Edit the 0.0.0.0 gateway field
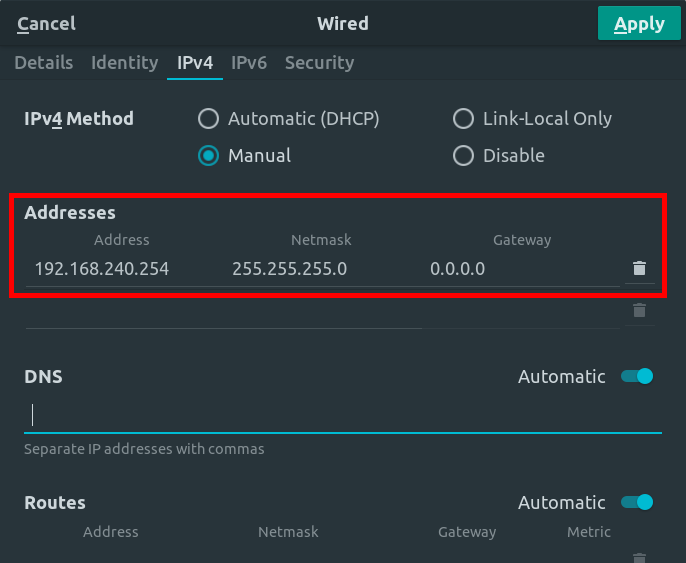The height and width of the screenshot is (563, 686). (521, 269)
